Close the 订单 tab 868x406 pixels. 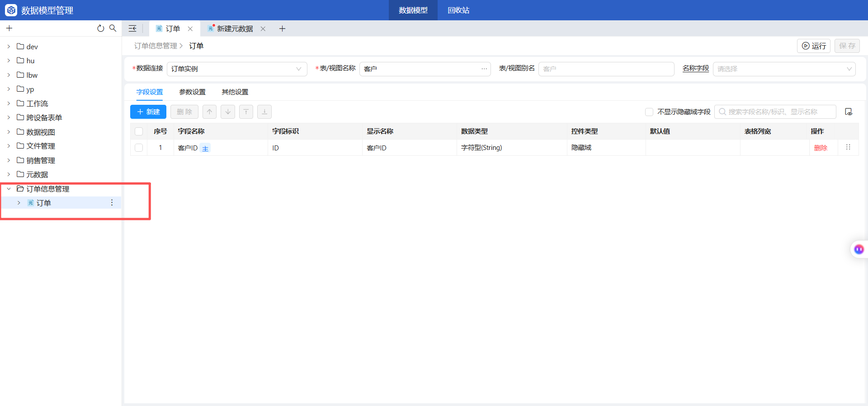click(190, 29)
